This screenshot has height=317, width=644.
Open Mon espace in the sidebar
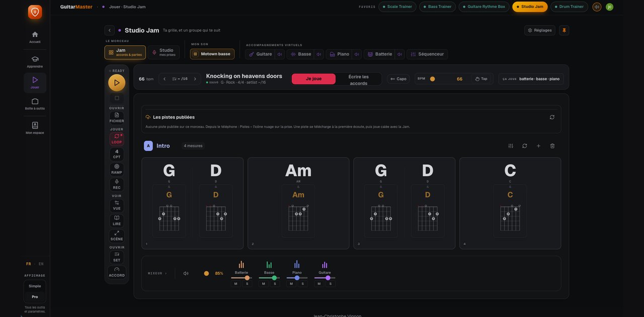[x=35, y=128]
